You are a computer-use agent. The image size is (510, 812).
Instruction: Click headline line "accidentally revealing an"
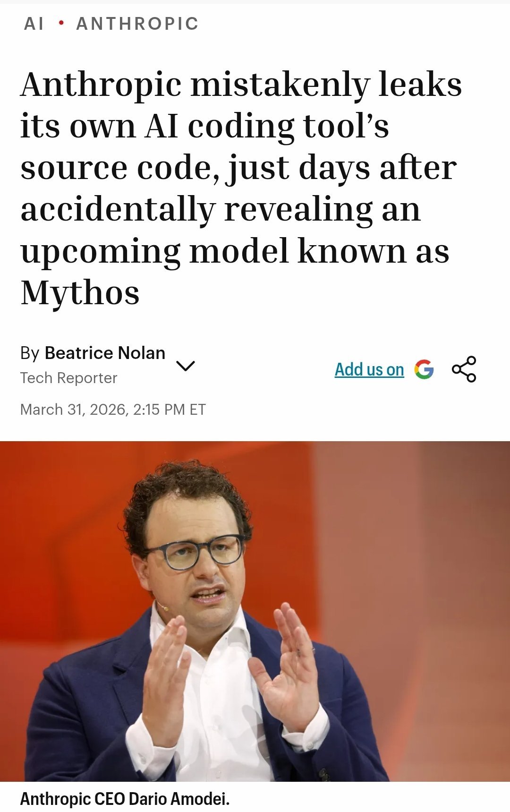tap(221, 209)
